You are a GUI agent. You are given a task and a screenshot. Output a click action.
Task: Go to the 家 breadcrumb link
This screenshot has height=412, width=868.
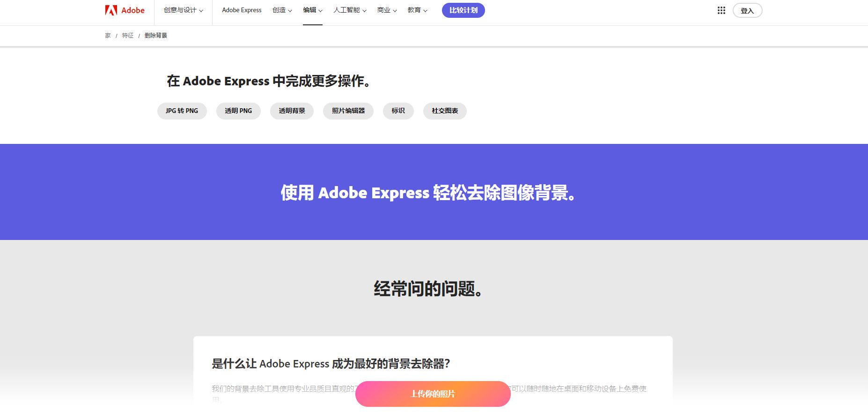point(108,36)
